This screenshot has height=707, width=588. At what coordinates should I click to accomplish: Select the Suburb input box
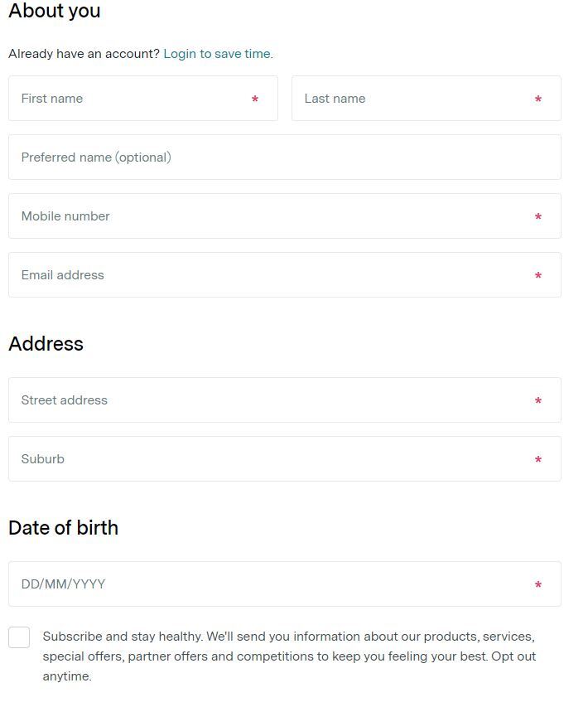point(273,459)
